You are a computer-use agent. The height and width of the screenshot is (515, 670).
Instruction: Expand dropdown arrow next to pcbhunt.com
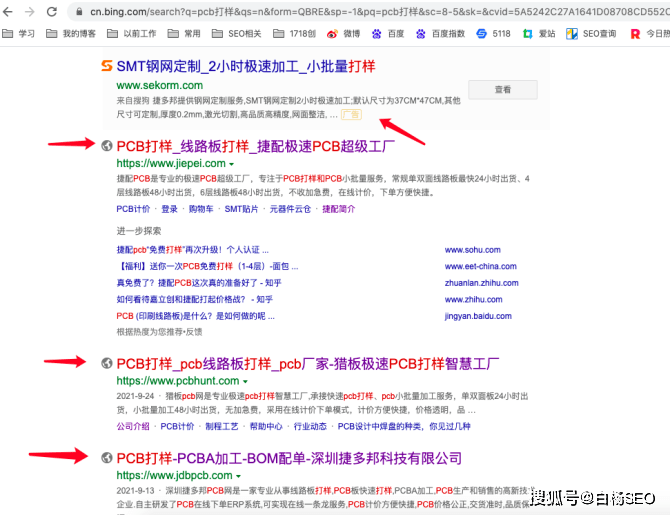tap(245, 381)
